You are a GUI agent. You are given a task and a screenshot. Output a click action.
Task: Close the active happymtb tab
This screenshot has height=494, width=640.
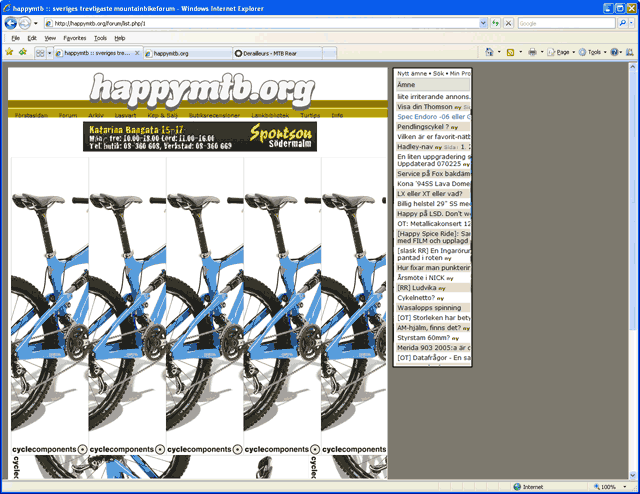coord(137,53)
